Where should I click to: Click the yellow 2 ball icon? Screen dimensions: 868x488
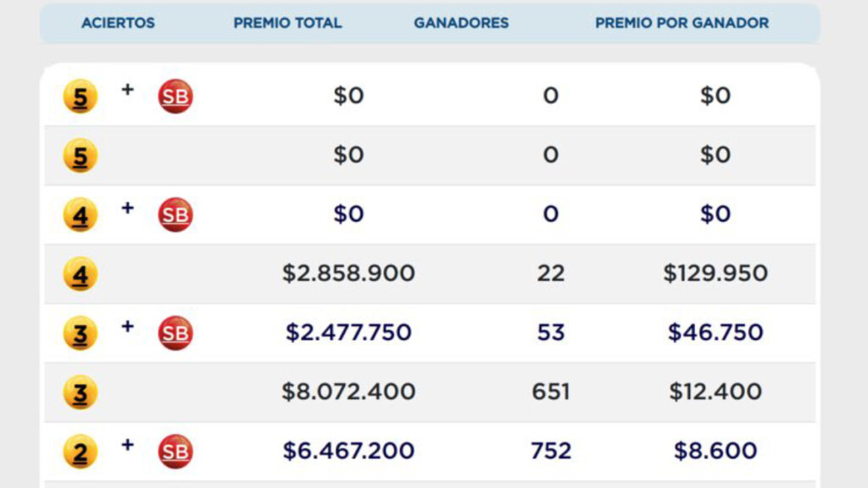(x=81, y=452)
